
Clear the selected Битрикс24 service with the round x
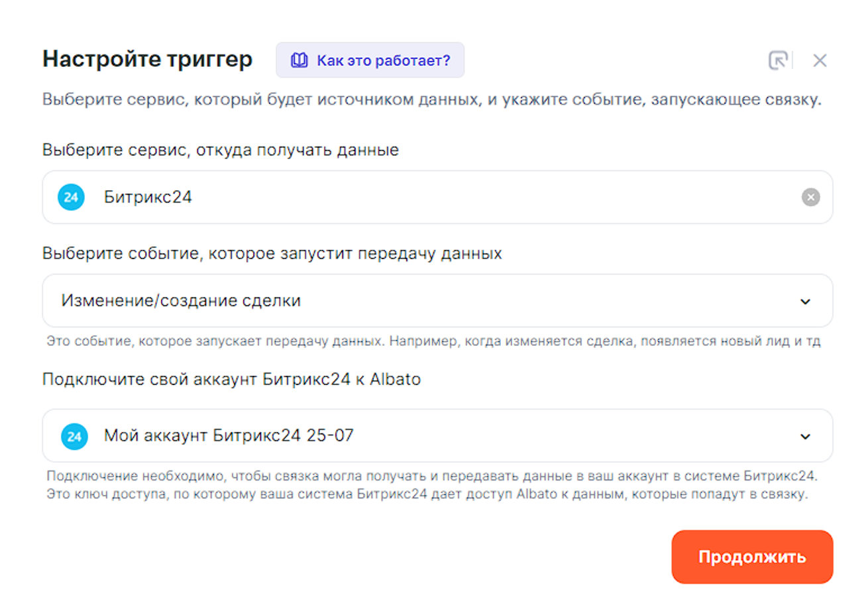tap(810, 197)
